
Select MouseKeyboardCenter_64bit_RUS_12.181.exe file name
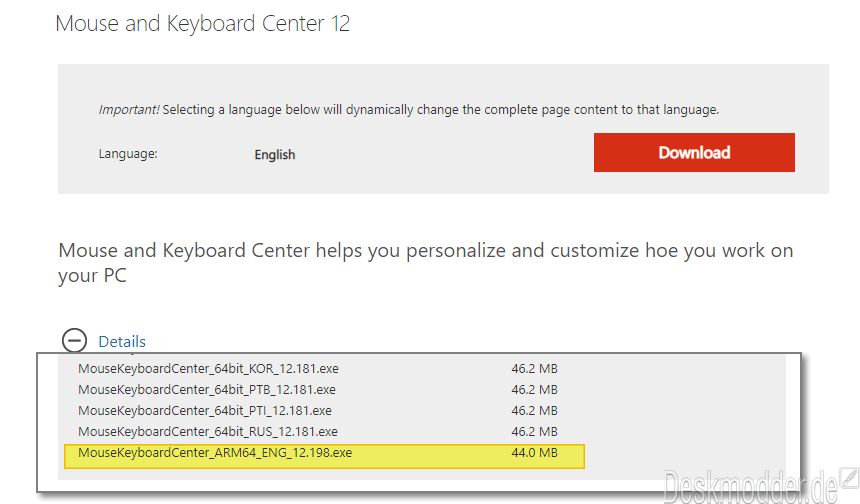208,432
